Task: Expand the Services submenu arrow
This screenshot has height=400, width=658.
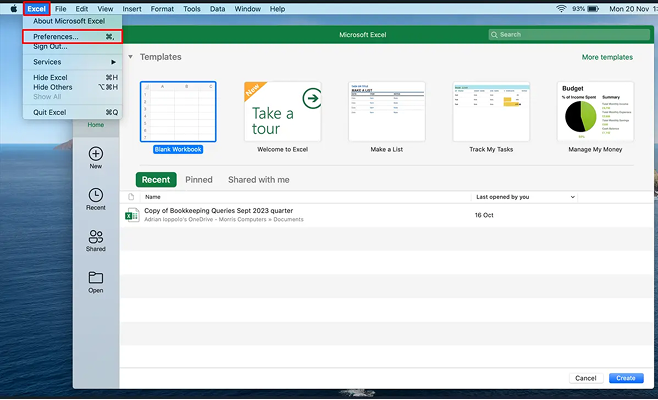Action: click(113, 62)
